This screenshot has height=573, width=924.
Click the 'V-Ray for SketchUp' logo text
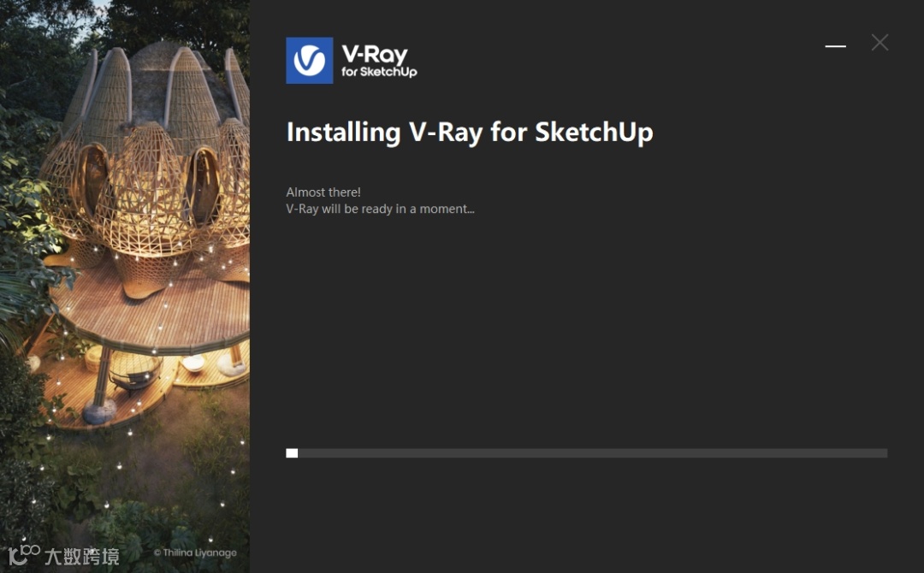(379, 62)
